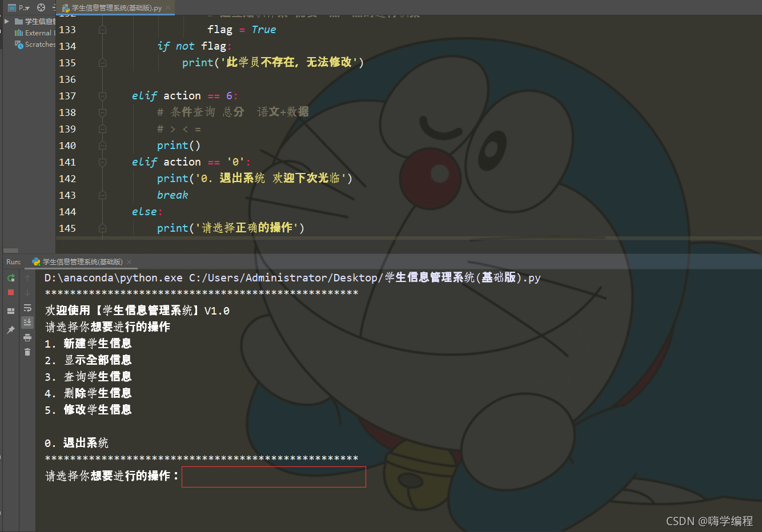Open the Project view dropdown labeled P..
This screenshot has height=532, width=762.
[19, 7]
